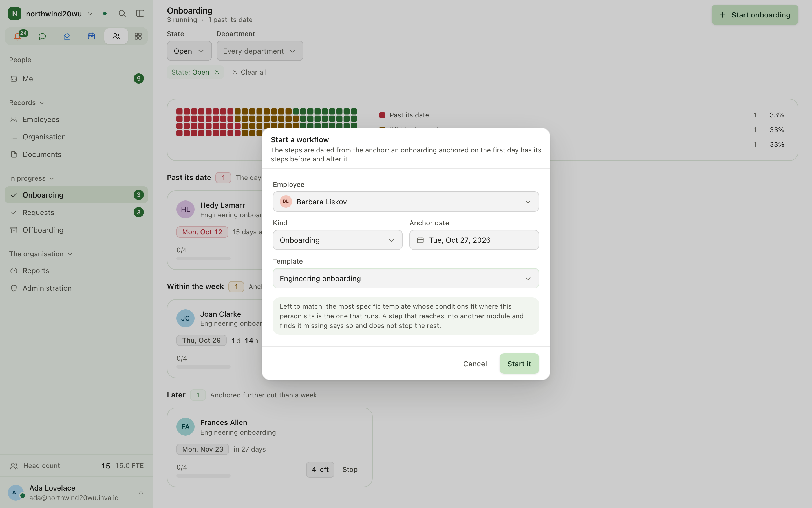Go to Organisation
This screenshot has height=508, width=812.
point(76,137)
